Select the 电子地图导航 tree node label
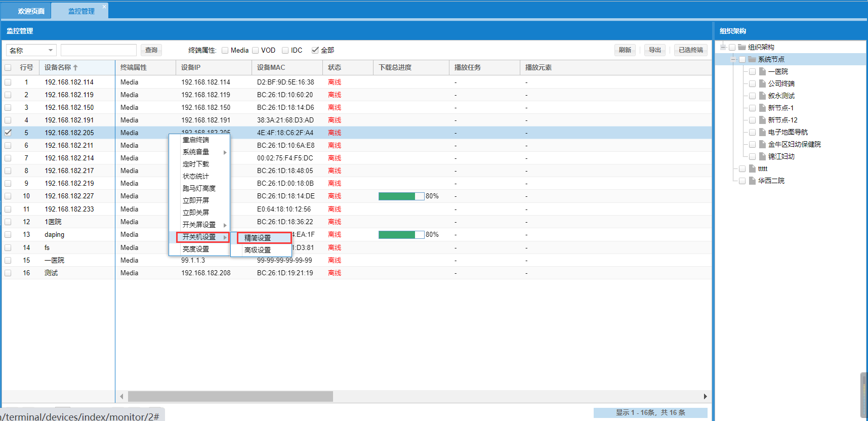Screen dimensions: 868x421 pyautogui.click(x=788, y=132)
